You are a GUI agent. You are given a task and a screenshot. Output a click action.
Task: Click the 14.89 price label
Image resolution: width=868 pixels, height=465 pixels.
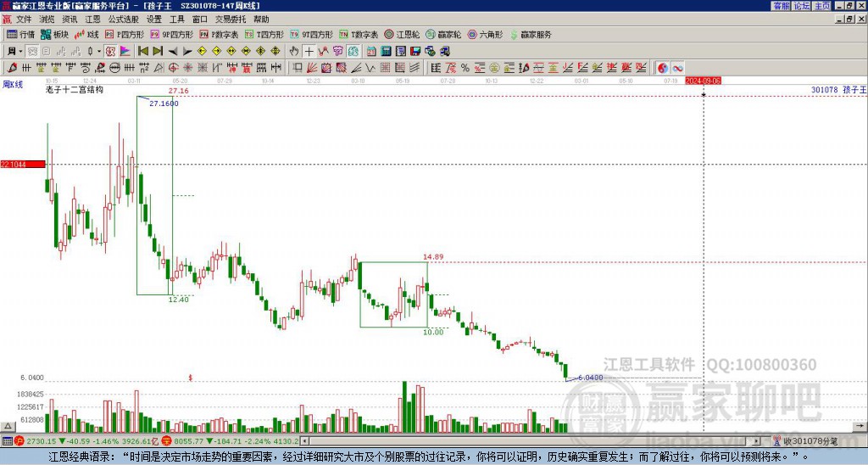click(x=433, y=256)
